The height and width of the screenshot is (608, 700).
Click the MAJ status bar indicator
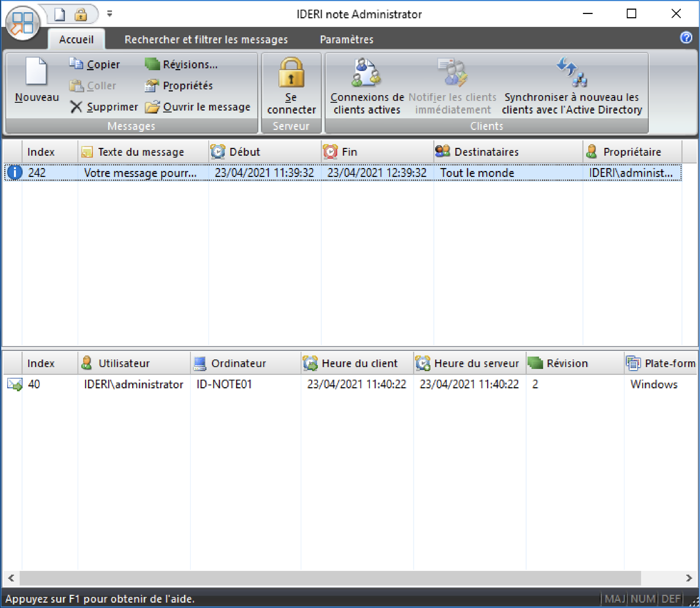pyautogui.click(x=614, y=599)
